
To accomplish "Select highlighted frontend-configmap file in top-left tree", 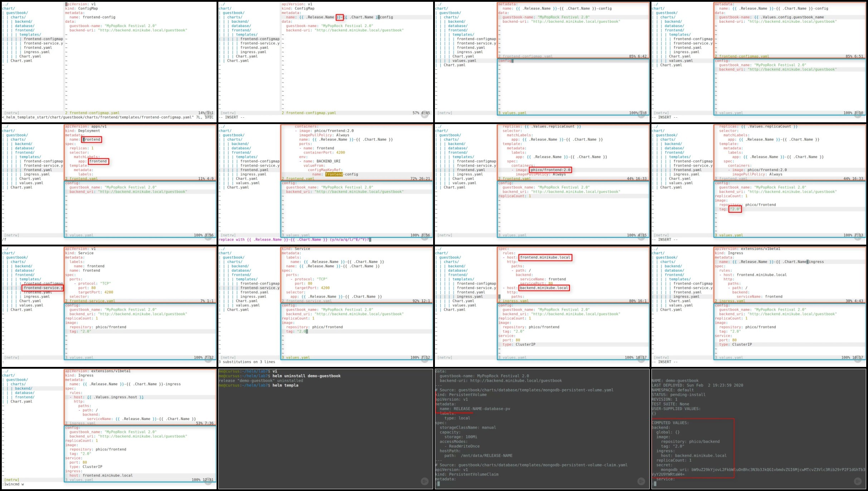I will 43,39.
